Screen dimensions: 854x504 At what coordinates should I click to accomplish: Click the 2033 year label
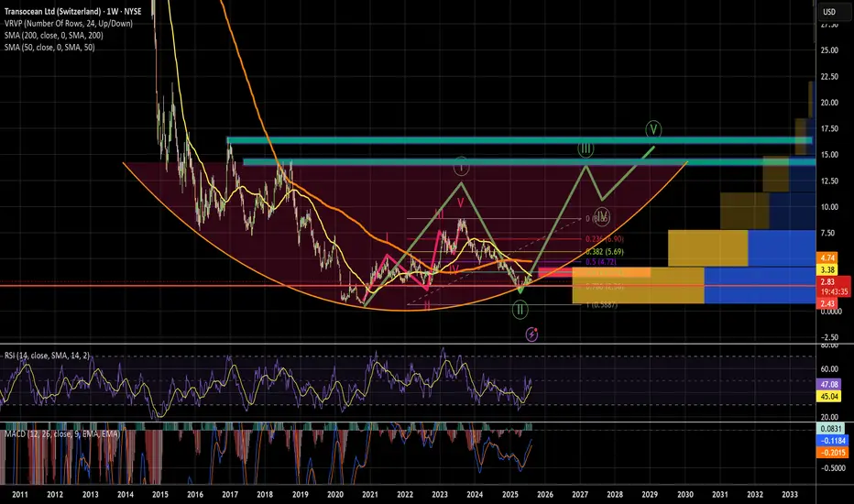tap(790, 495)
